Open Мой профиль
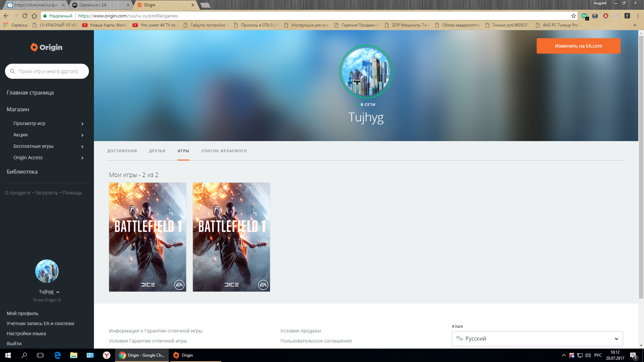This screenshot has width=644, height=362. [x=22, y=313]
